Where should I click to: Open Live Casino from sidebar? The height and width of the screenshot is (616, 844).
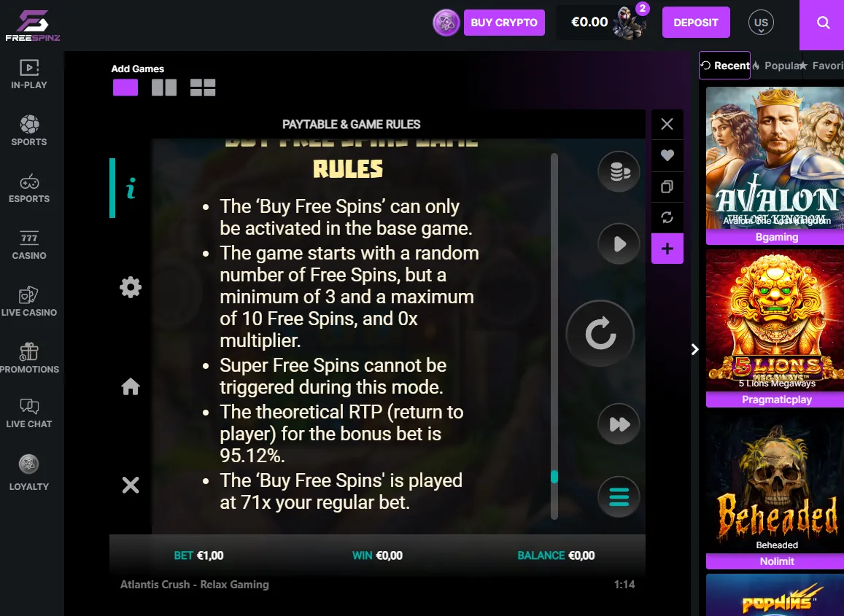point(29,301)
